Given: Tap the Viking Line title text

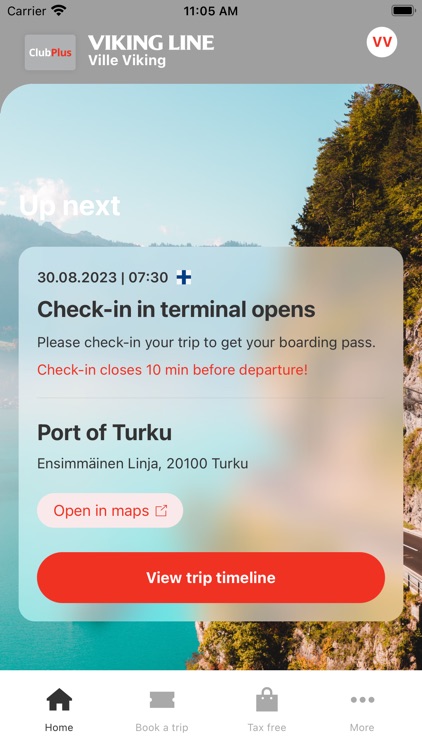Looking at the screenshot, I should click(151, 43).
